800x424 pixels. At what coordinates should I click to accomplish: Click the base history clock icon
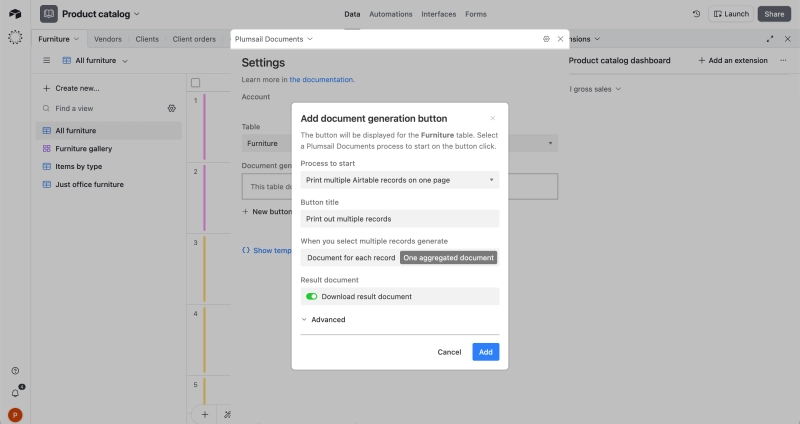pyautogui.click(x=696, y=14)
